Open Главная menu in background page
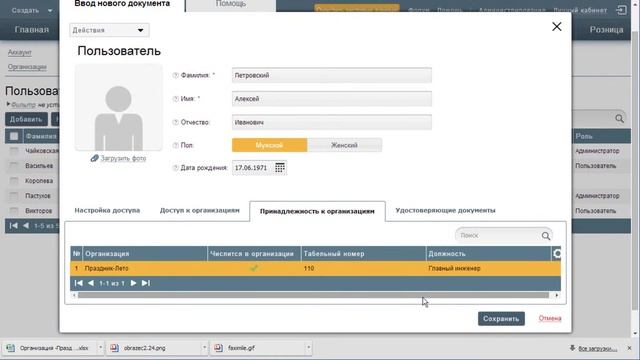Viewport: 640px width, 360px height. 32,30
